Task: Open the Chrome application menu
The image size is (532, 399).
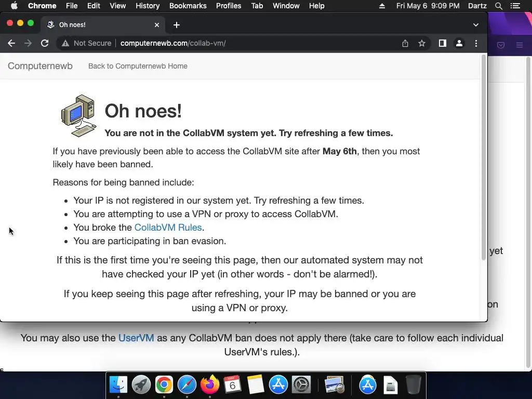Action: tap(42, 6)
